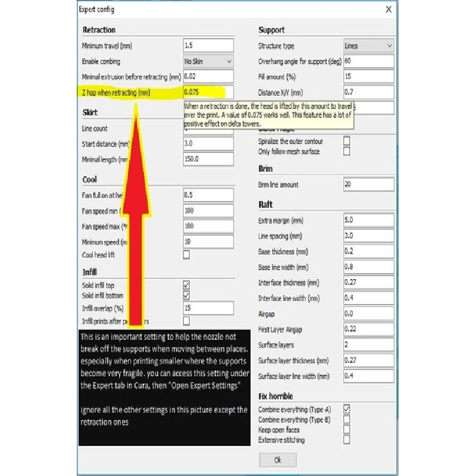Enable Combine everything (Type-B)
Viewport: 476px width, 476px height.
click(346, 419)
